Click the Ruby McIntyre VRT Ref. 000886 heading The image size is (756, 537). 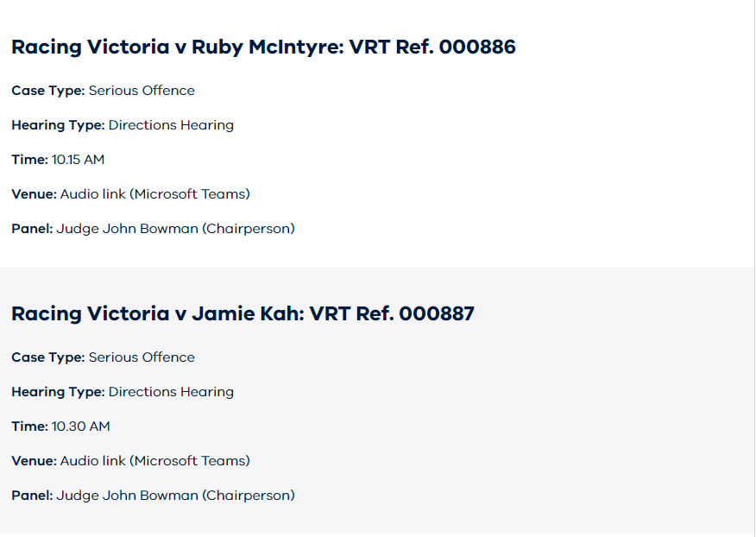pyautogui.click(x=263, y=47)
